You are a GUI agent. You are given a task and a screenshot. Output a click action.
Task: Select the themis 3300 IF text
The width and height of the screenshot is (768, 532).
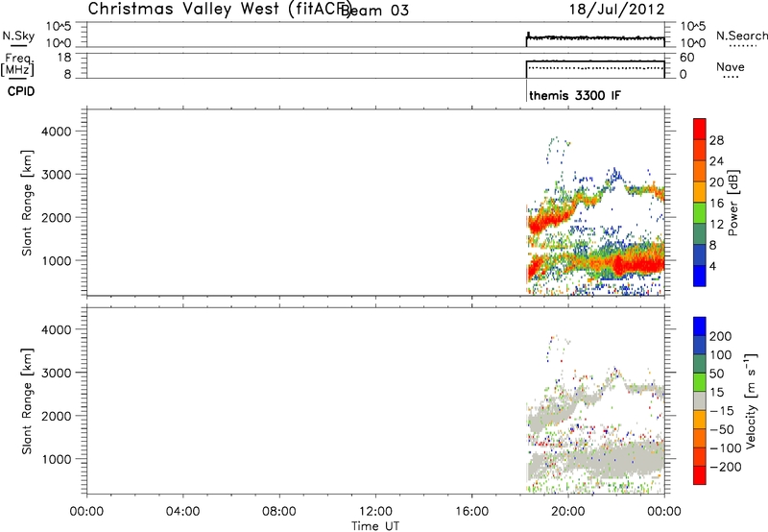click(574, 95)
